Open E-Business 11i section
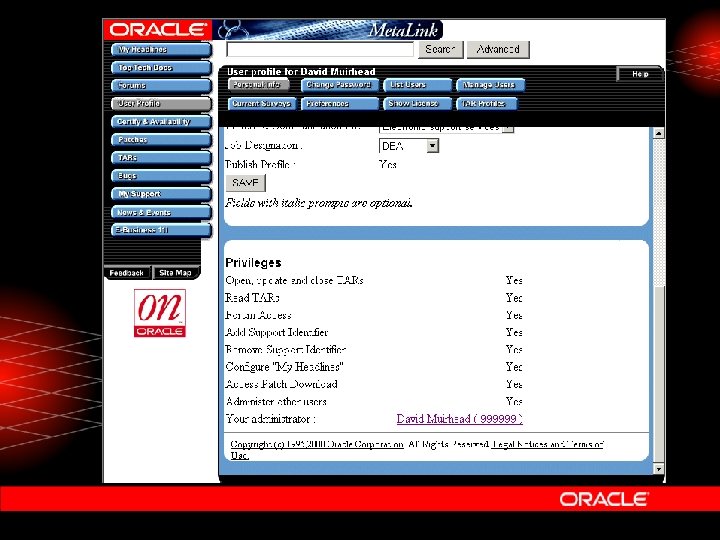Viewport: 720px width, 540px height. tap(161, 230)
